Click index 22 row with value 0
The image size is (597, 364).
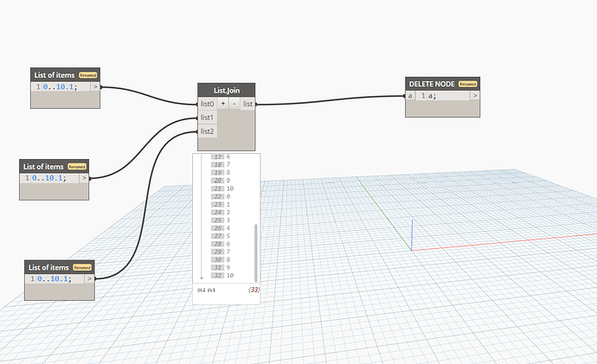[221, 196]
